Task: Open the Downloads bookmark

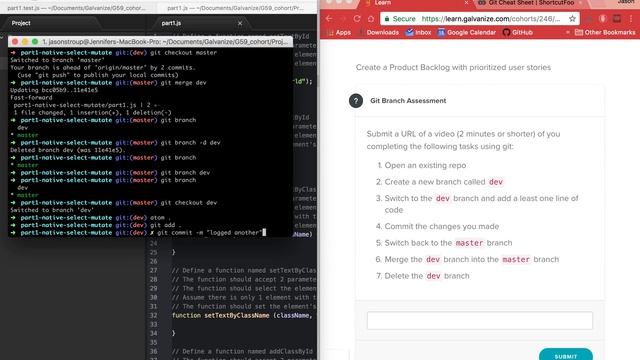Action: click(x=378, y=32)
